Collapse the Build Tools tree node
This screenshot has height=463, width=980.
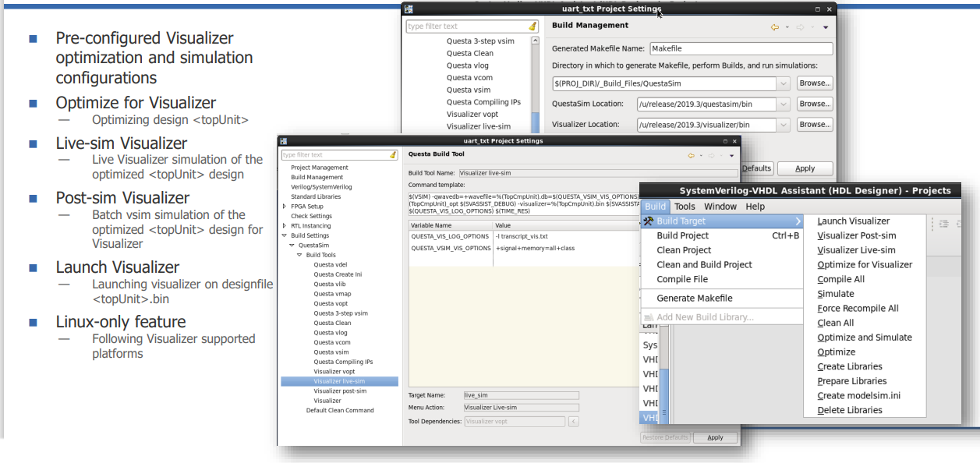click(300, 255)
